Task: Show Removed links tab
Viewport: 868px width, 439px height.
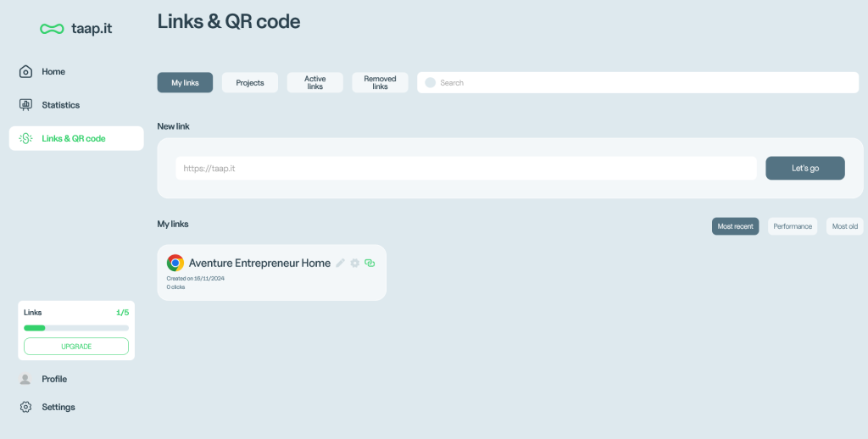Action: coord(380,83)
